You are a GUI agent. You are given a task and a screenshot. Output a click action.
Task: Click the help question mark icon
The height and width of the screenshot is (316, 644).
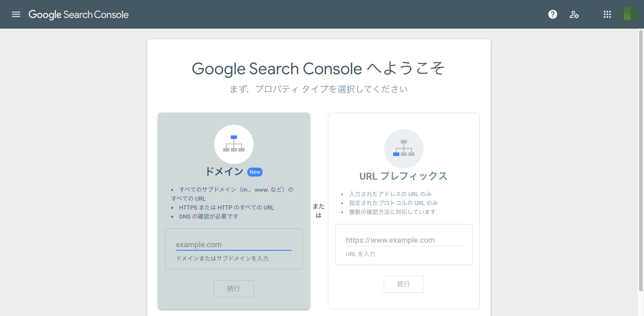pyautogui.click(x=553, y=14)
